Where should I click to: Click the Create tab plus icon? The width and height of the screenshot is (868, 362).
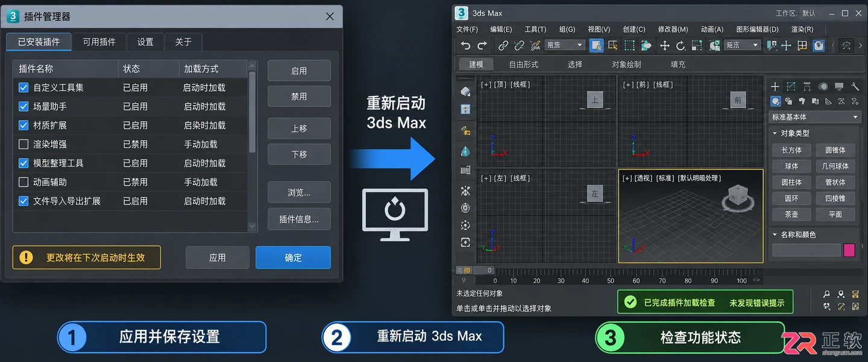(x=775, y=87)
